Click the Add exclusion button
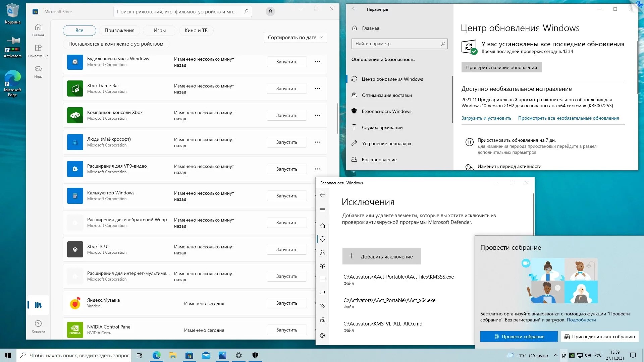 (381, 256)
